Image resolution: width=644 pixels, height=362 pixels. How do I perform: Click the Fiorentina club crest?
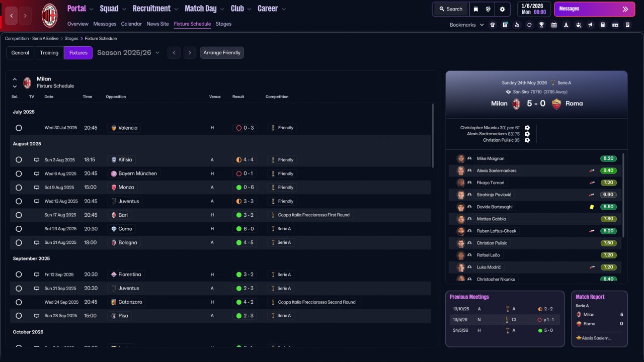pos(114,275)
